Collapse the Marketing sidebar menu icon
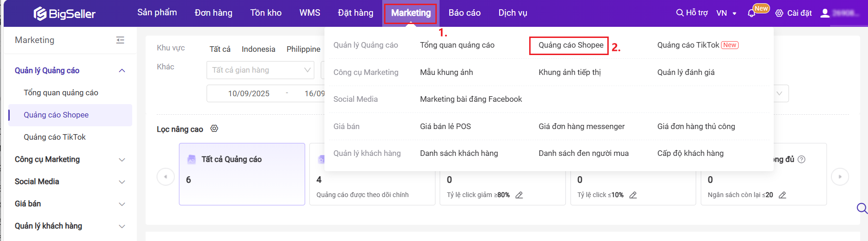868x241 pixels. 120,40
